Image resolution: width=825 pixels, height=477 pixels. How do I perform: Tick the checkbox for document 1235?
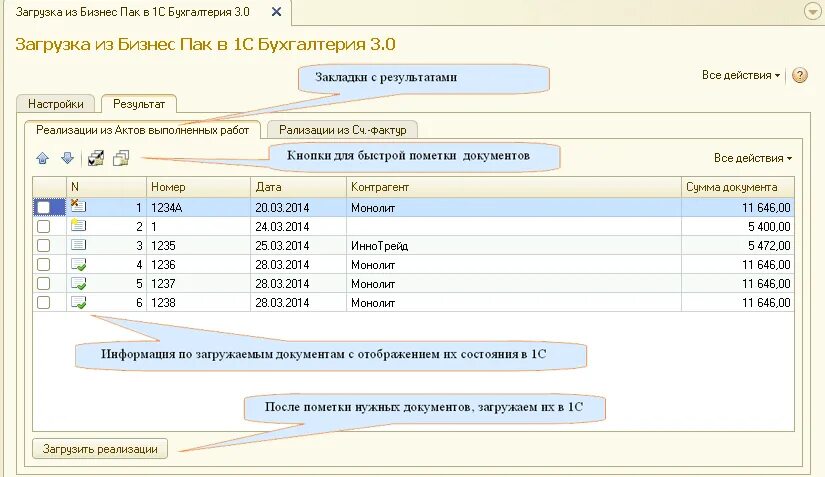pyautogui.click(x=44, y=245)
